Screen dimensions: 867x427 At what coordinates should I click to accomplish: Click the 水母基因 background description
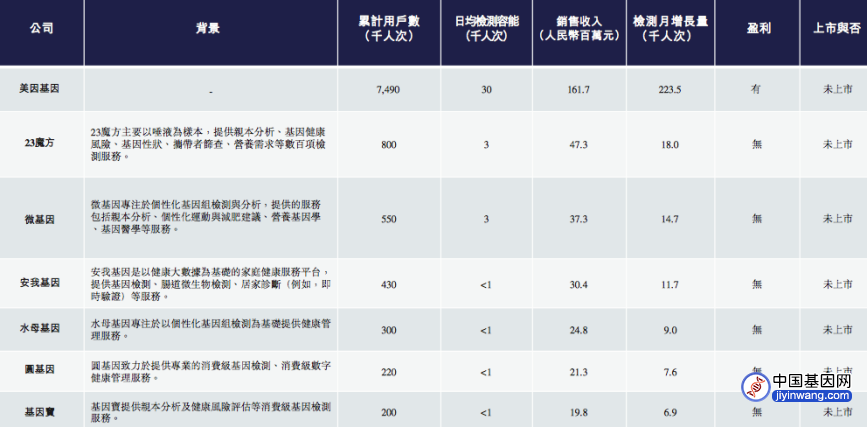[x=211, y=329]
